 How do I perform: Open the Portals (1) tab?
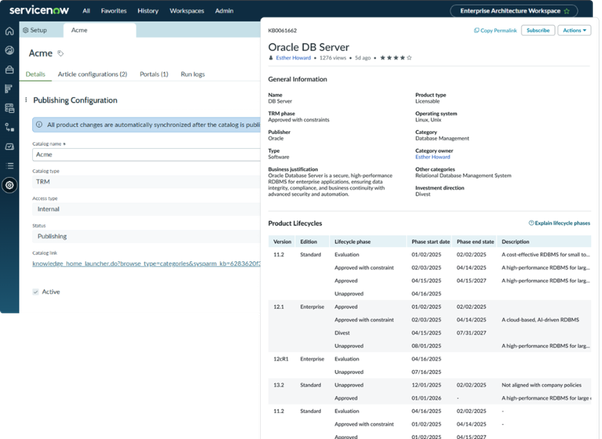(154, 74)
